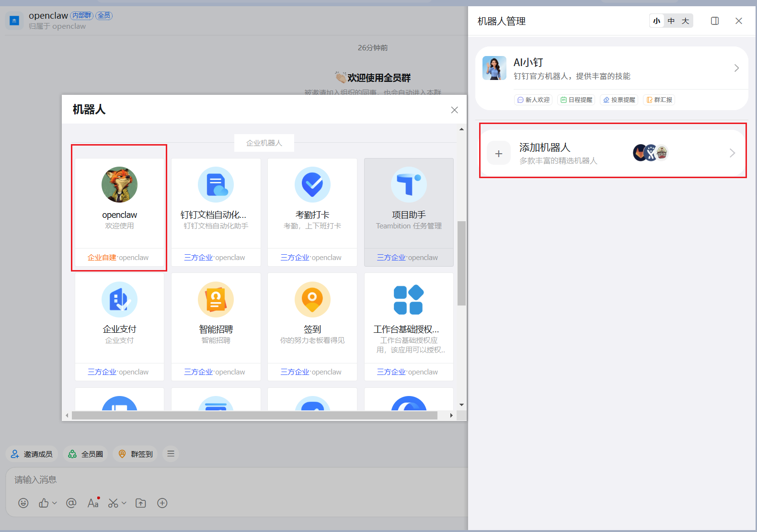Click 三方企业·openclaw under 企业支付
Screen dimensions: 757x532
click(118, 372)
